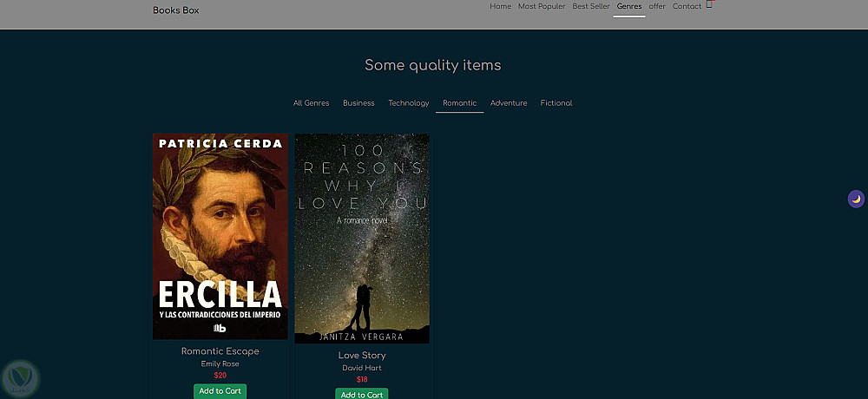Click author name David Hart

click(x=362, y=368)
